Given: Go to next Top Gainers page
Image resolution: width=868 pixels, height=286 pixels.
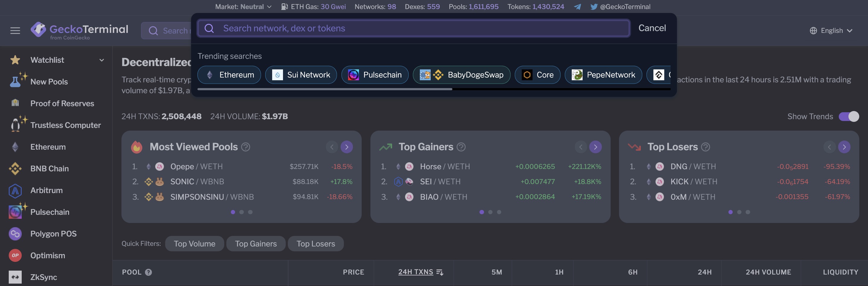Looking at the screenshot, I should tap(595, 147).
